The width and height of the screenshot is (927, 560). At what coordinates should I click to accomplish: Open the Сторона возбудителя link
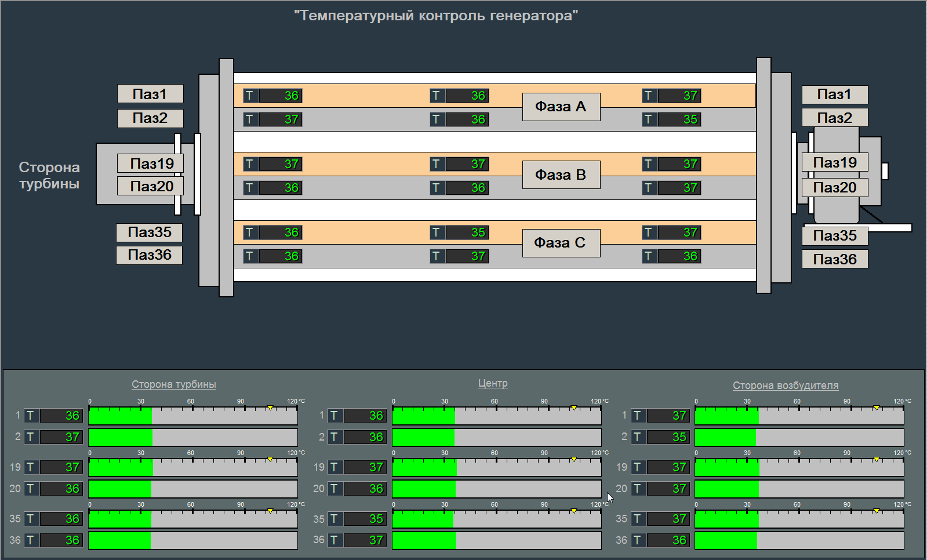coord(785,386)
